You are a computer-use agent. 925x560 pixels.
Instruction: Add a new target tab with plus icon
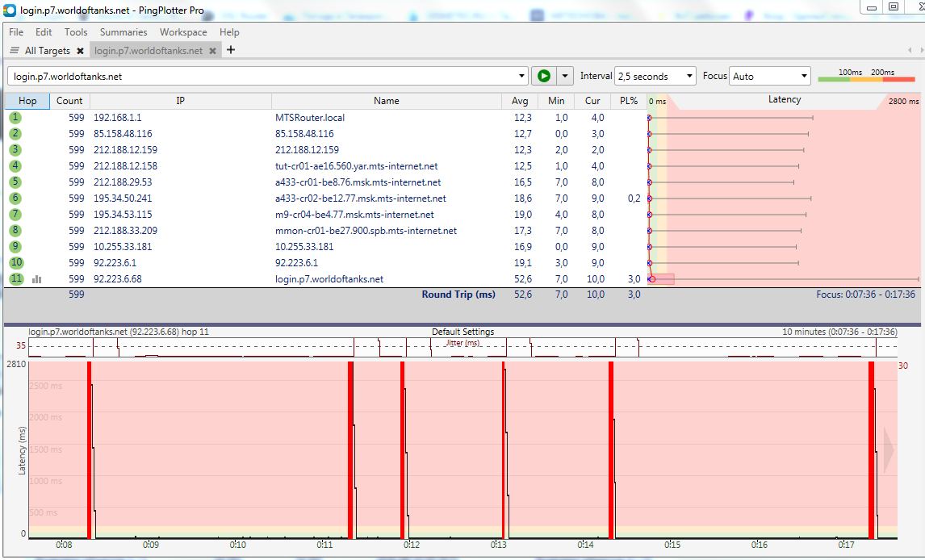tap(231, 50)
